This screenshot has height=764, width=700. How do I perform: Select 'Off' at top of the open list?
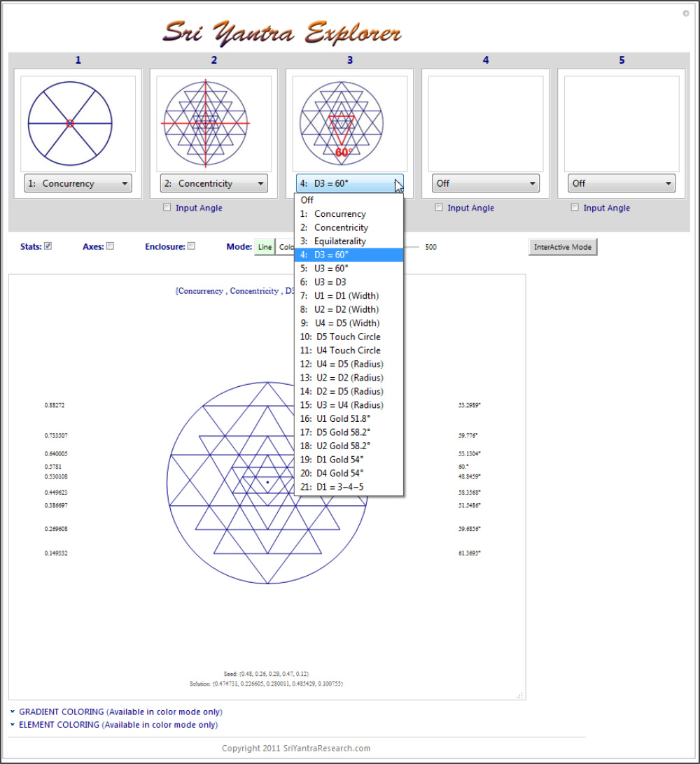pyautogui.click(x=307, y=200)
